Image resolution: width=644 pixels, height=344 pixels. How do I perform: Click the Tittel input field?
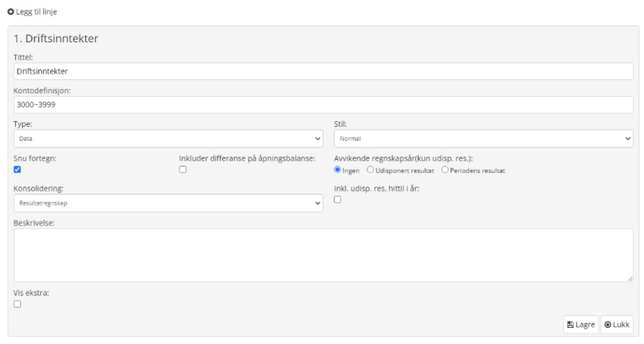pos(323,71)
